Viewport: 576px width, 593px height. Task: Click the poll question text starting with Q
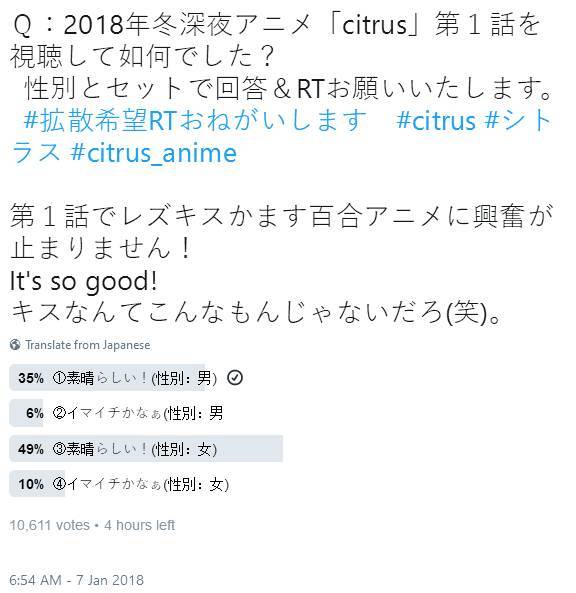click(276, 40)
